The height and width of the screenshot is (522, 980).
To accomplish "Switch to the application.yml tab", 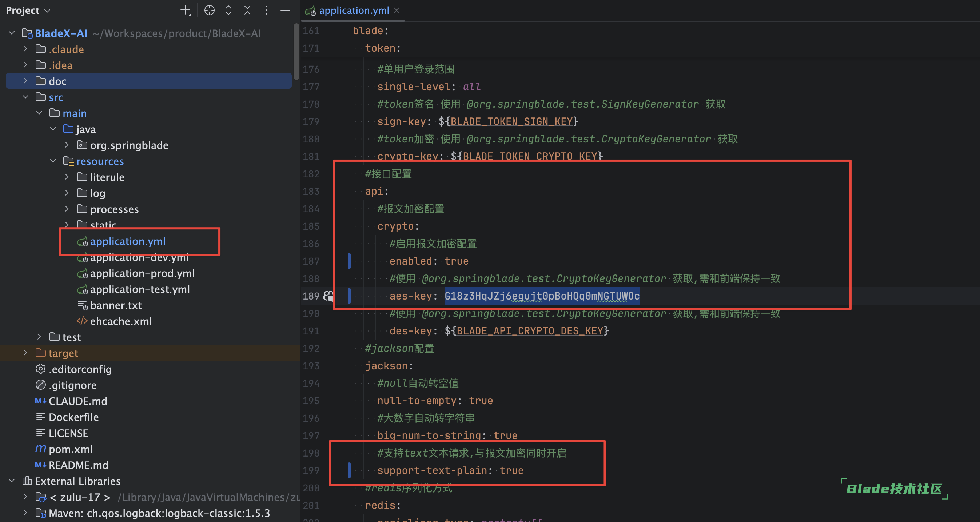I will pos(354,10).
